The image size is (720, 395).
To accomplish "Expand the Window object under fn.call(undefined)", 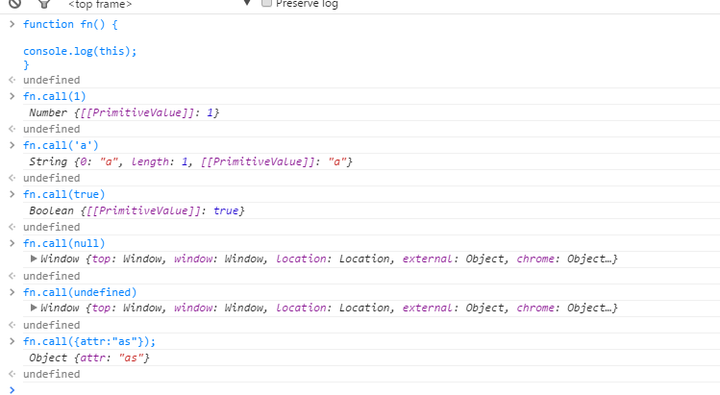I will pyautogui.click(x=34, y=308).
